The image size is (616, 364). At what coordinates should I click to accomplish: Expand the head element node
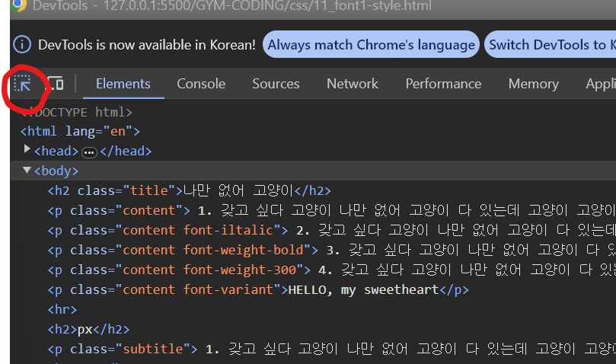[x=27, y=149]
